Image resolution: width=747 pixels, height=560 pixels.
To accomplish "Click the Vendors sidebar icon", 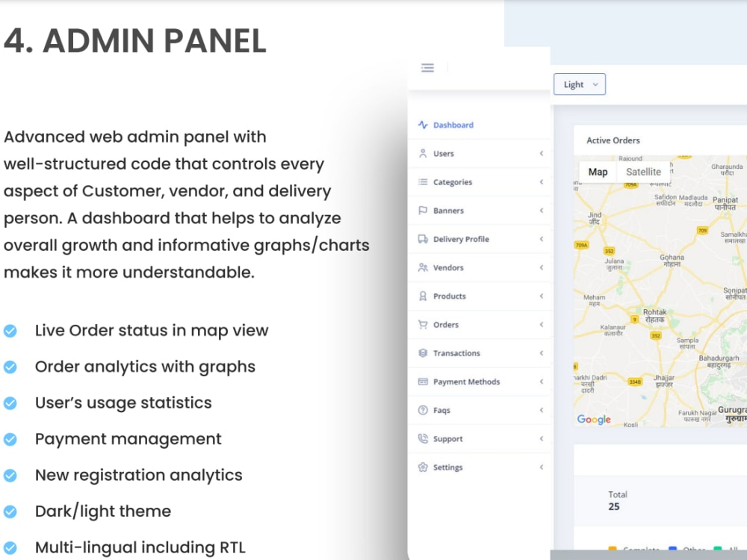I will tap(423, 267).
